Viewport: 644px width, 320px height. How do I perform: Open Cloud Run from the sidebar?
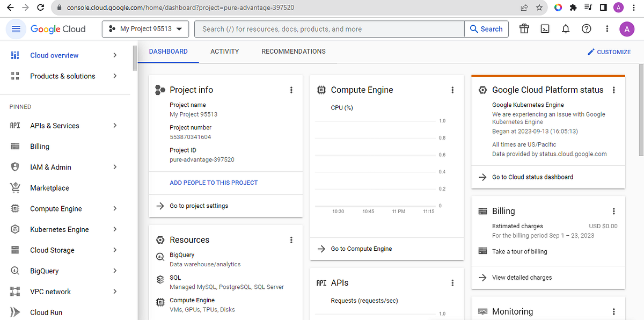pyautogui.click(x=47, y=312)
